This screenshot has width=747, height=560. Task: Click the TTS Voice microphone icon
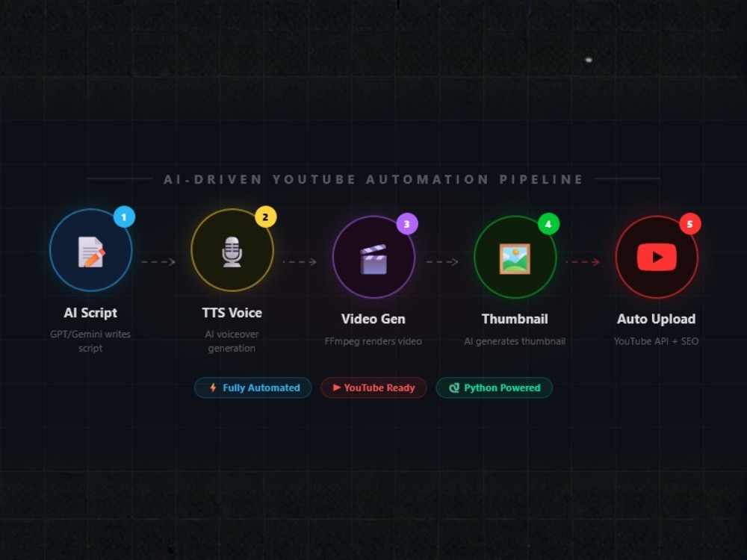(232, 252)
